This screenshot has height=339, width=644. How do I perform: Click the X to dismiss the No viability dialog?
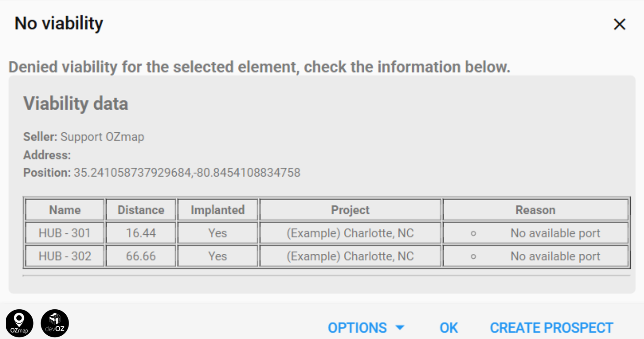[620, 24]
